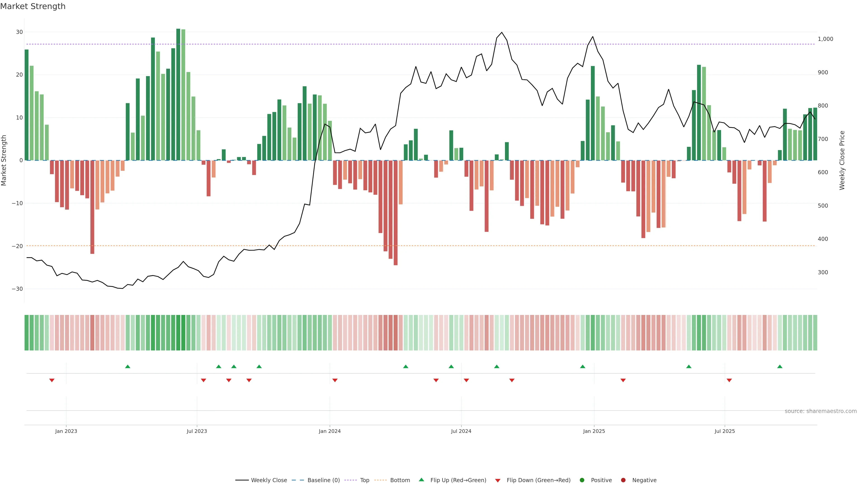Click the first green cell in the heatmap strip
868x488 pixels.
point(27,333)
